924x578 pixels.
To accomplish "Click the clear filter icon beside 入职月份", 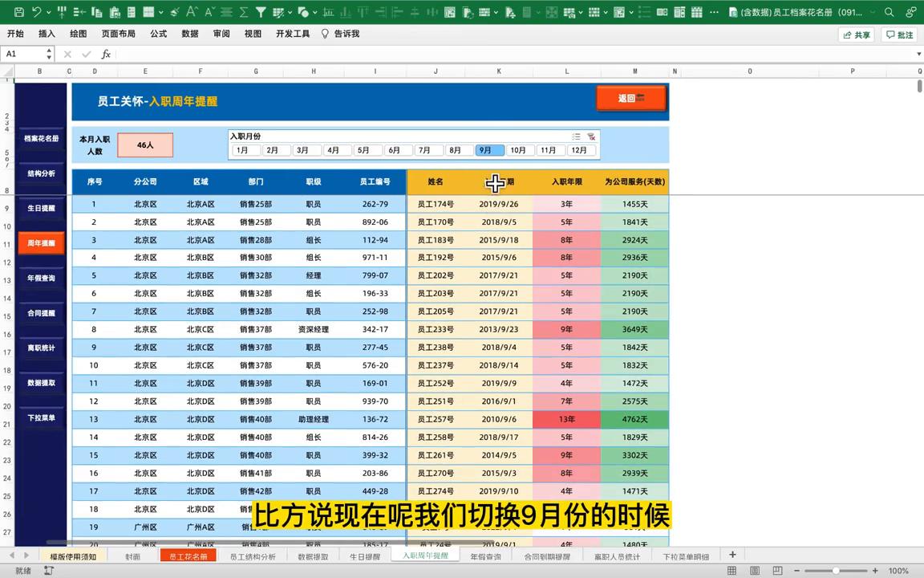I will (592, 135).
